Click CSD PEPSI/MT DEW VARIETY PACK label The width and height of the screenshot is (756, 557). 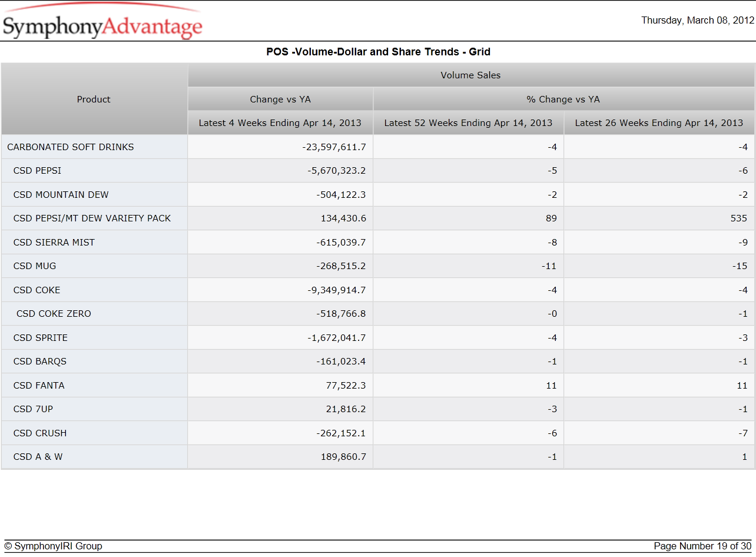click(92, 218)
